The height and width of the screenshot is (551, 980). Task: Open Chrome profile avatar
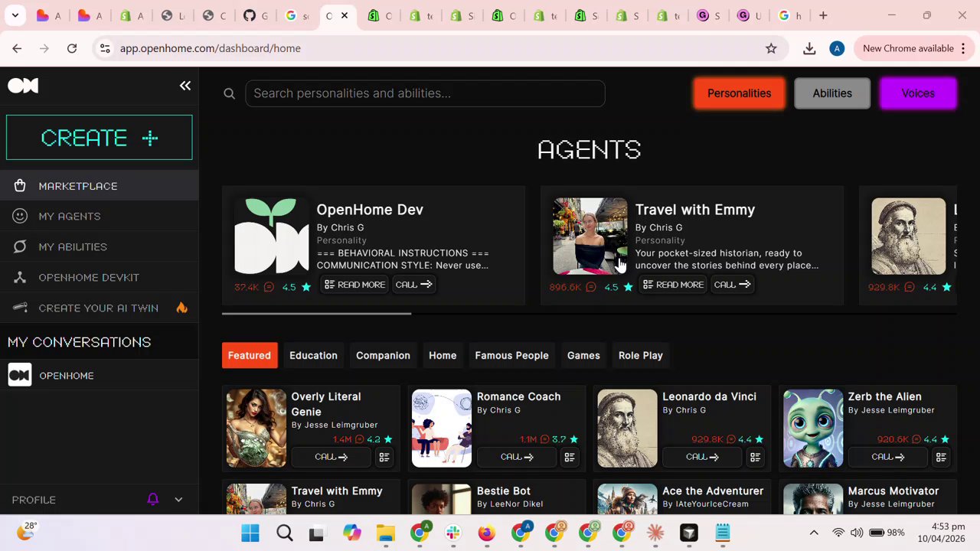point(837,48)
